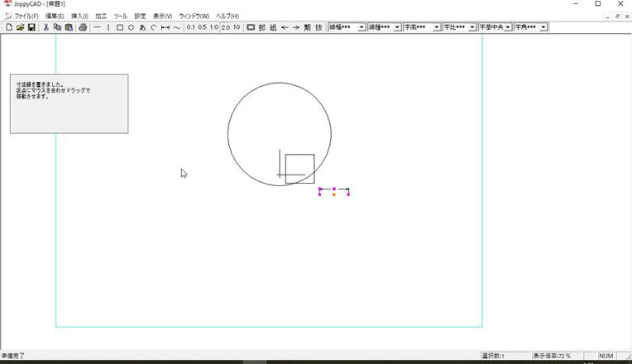Image resolution: width=632 pixels, height=364 pixels.
Task: Select the Text tool あ
Action: (142, 27)
